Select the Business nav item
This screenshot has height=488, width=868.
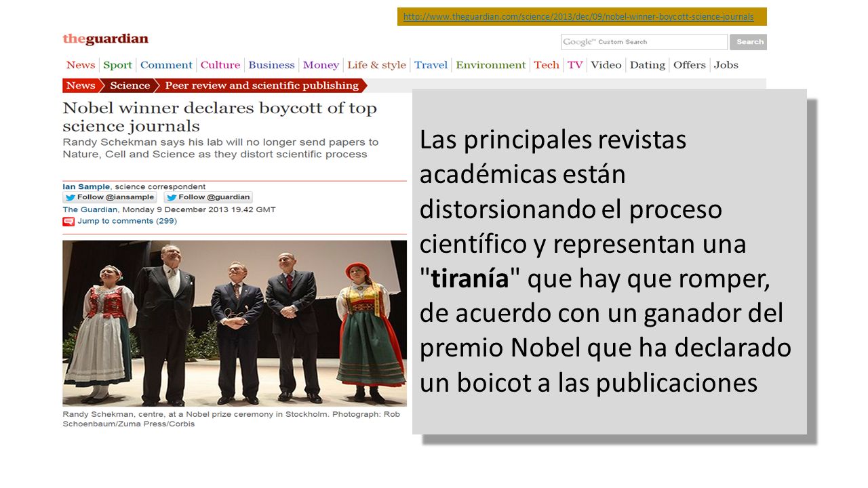[271, 65]
